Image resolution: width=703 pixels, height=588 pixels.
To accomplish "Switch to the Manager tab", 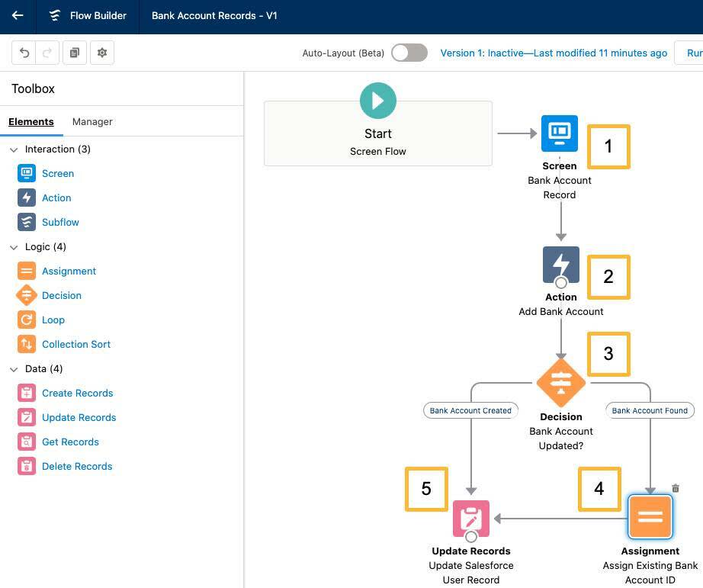I will [x=92, y=121].
